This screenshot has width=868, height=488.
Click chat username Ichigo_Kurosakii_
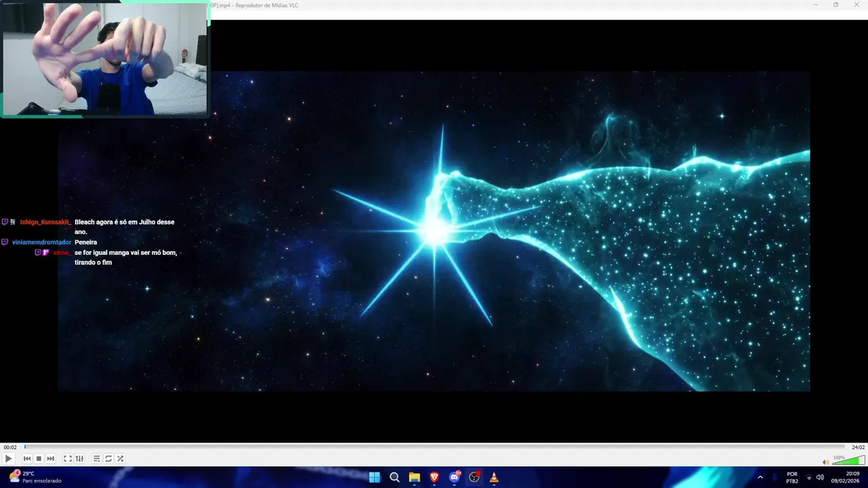click(x=45, y=222)
